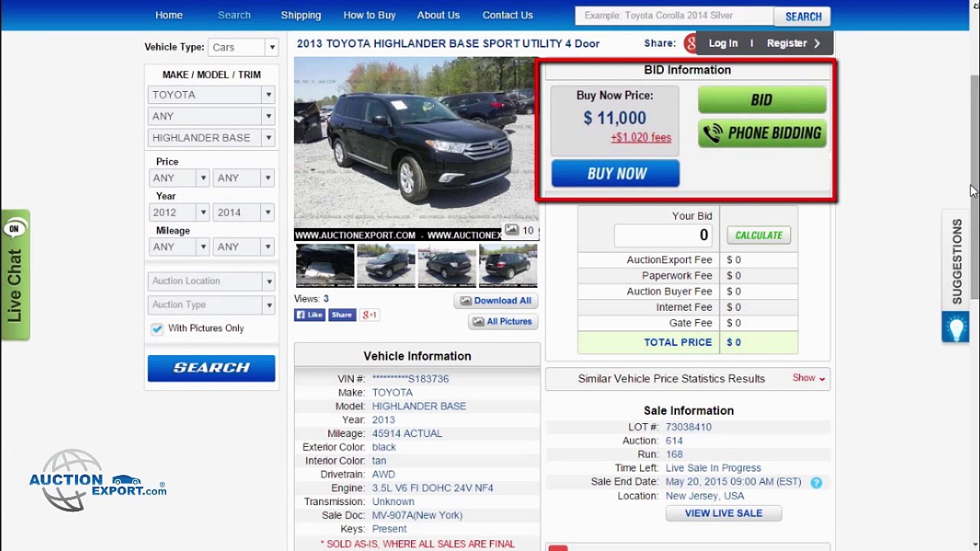The width and height of the screenshot is (980, 551).
Task: Open the Live Chat side tab
Action: 15,275
